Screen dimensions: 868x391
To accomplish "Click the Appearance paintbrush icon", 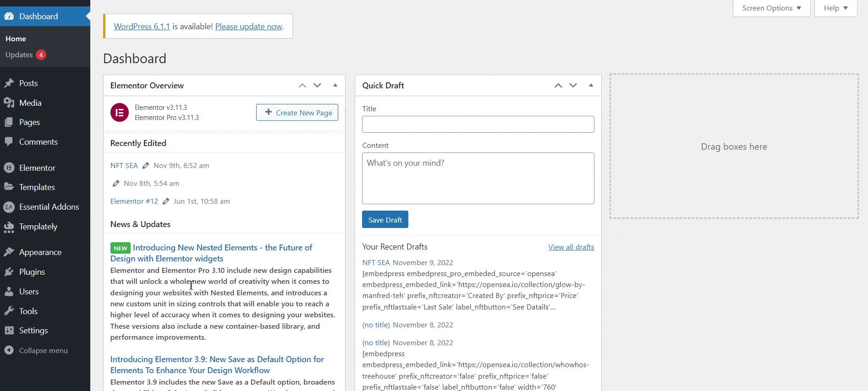I will 9,252.
